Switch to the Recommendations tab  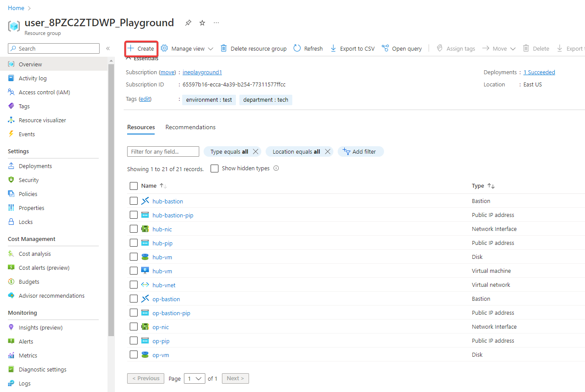tap(190, 127)
